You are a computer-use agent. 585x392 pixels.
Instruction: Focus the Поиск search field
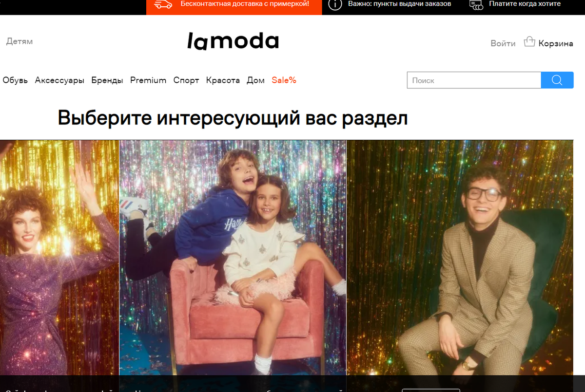(474, 80)
